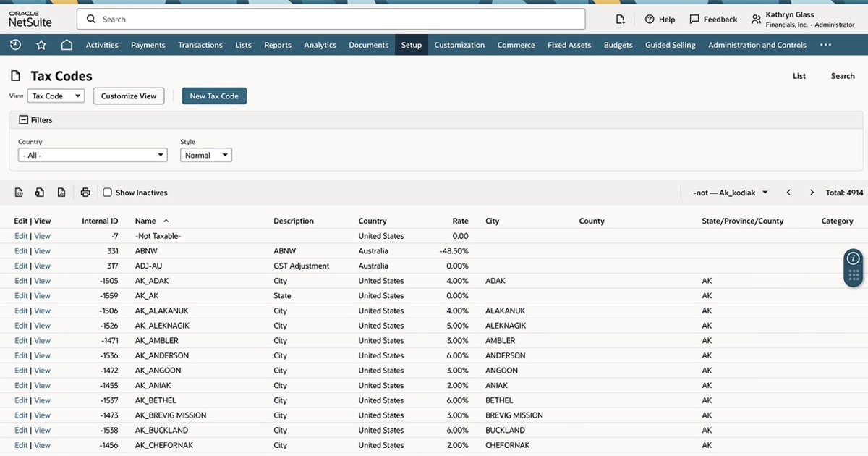Image resolution: width=868 pixels, height=456 pixels.
Task: Enable the Show Inactives checkbox
Action: pos(107,193)
